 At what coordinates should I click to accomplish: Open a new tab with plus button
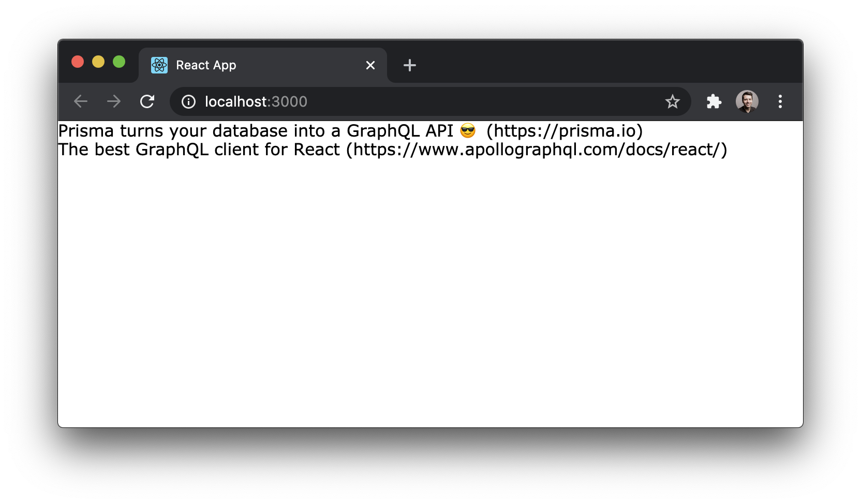coord(410,65)
